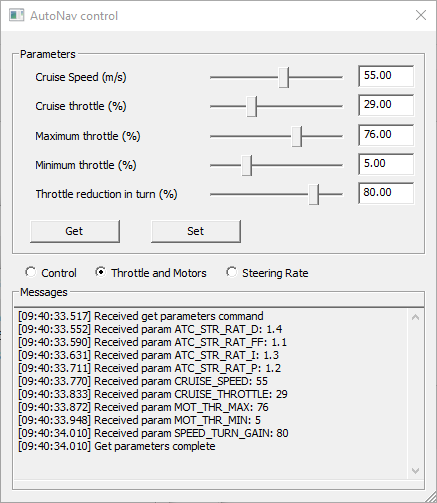
Task: Click the Throttle reduction value field
Action: [x=386, y=193]
